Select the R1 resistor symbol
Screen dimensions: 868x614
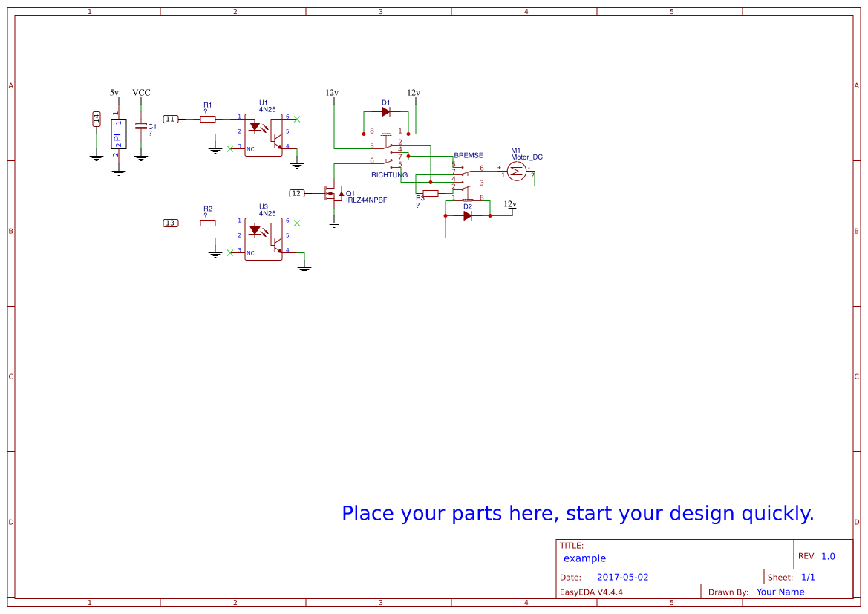[x=208, y=119]
